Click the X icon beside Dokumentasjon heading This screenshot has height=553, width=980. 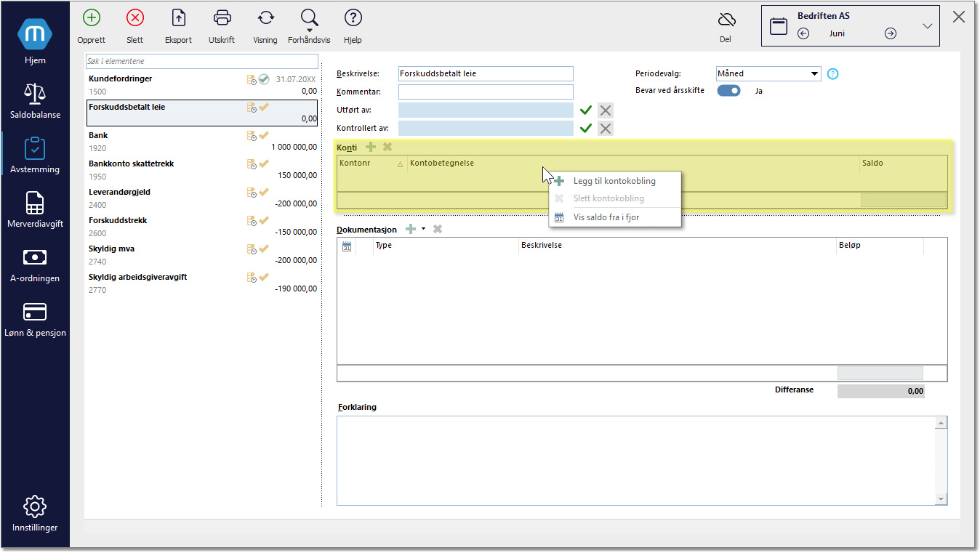coord(438,229)
